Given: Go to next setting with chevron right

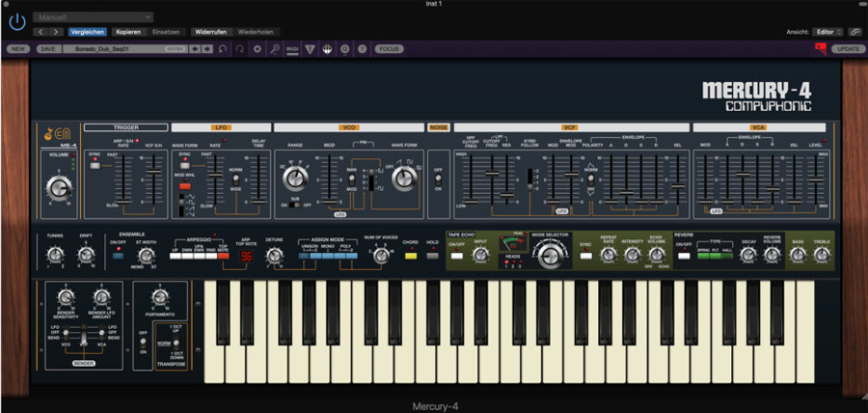Looking at the screenshot, I should pos(56,32).
